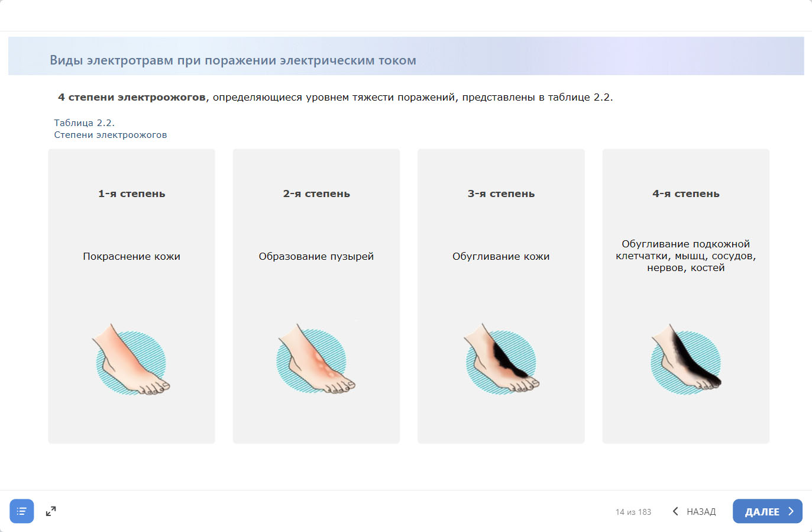Click the 4th degree tissue charring description

[685, 256]
